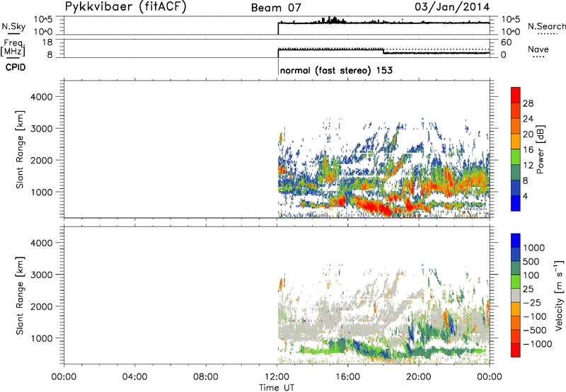
Task: Click the 24 label on Power colorbar
Action: point(528,119)
